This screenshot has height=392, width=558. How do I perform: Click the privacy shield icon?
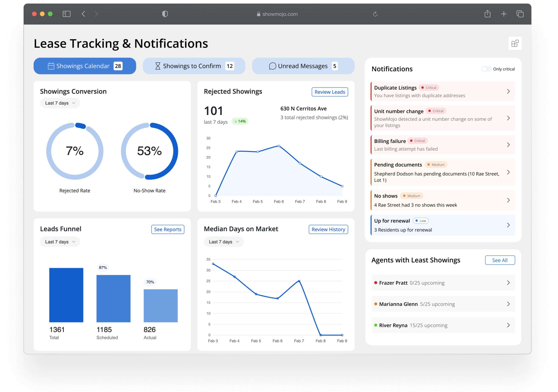pyautogui.click(x=165, y=14)
